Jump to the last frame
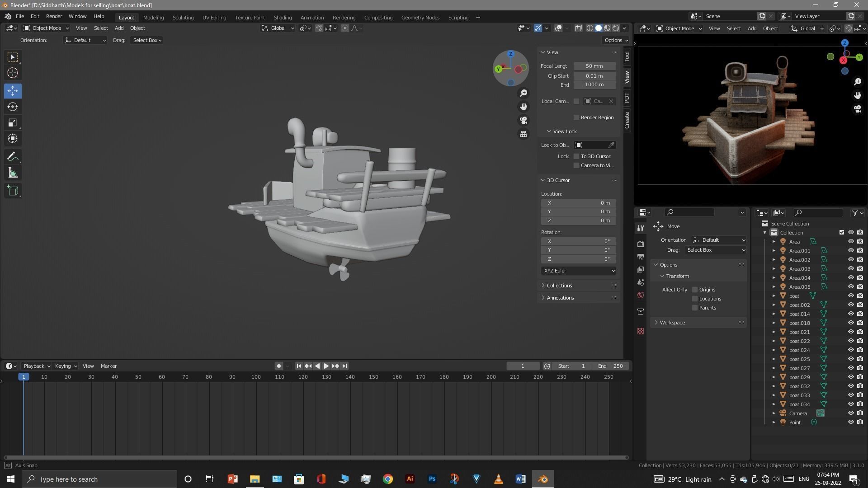Viewport: 868px width, 488px height. click(x=344, y=366)
